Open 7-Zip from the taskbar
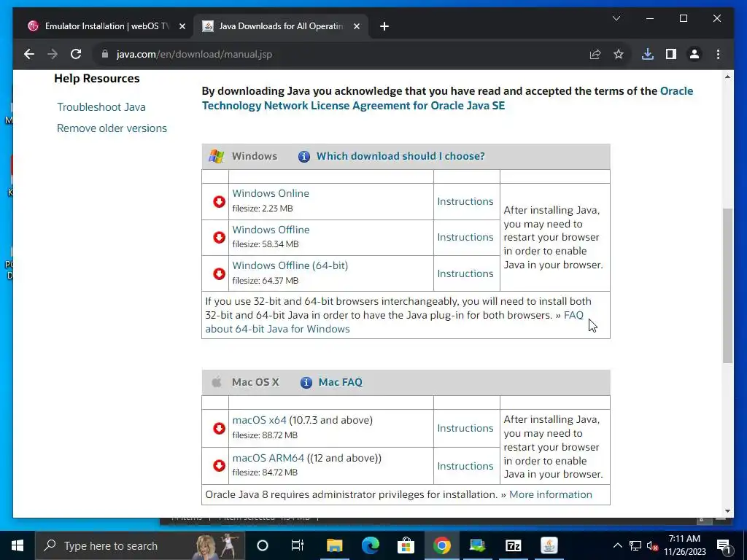The width and height of the screenshot is (747, 560). click(x=513, y=545)
